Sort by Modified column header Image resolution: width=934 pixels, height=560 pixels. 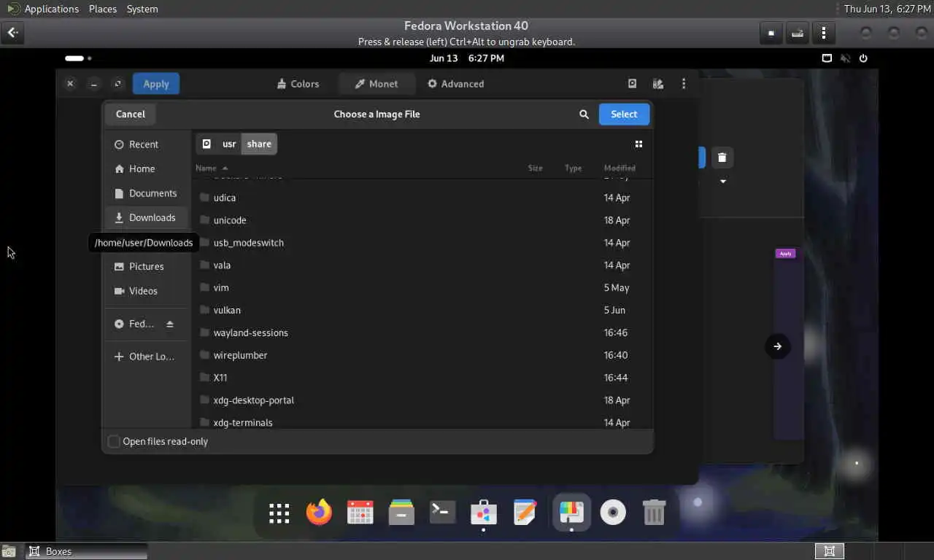pyautogui.click(x=620, y=168)
